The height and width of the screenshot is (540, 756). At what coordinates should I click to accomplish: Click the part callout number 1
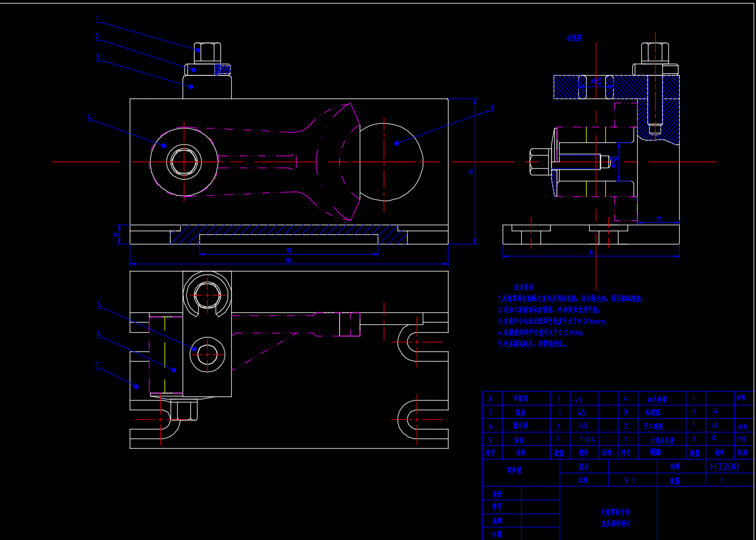pyautogui.click(x=97, y=19)
